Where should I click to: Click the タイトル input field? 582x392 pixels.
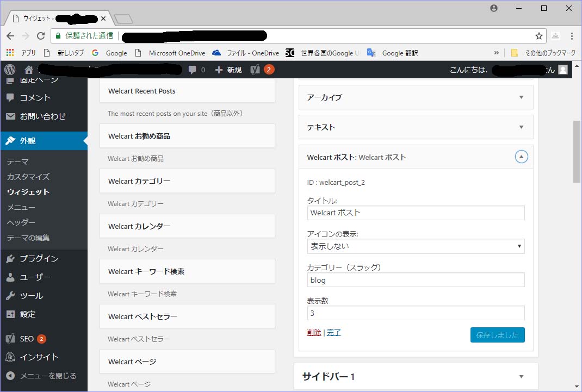416,213
